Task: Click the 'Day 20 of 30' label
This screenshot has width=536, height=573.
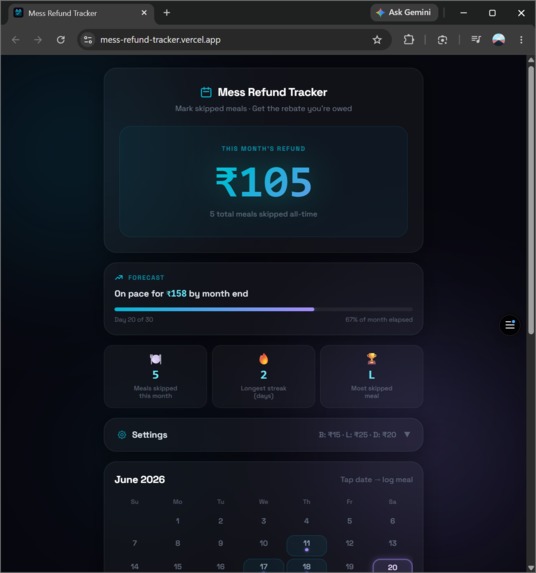Action: (x=134, y=319)
